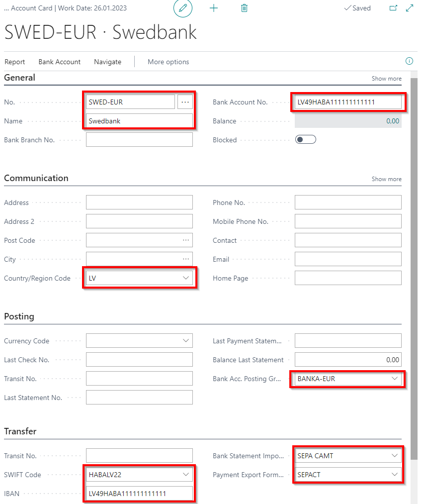Click the expand to full screen arrows
The width and height of the screenshot is (425, 504).
tap(410, 8)
